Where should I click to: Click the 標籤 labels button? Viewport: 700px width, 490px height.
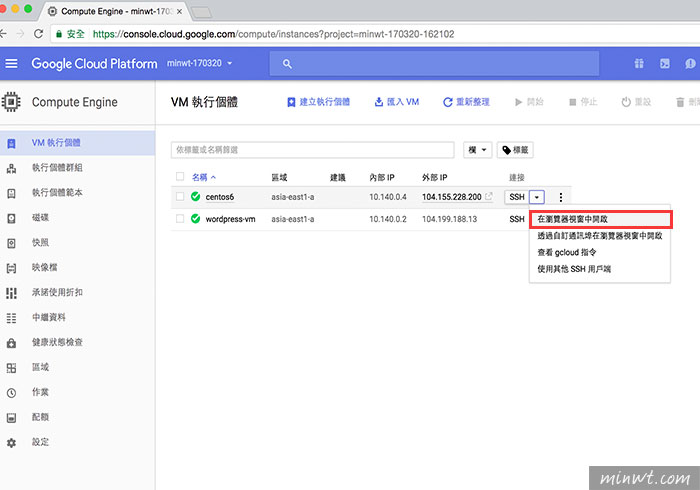[x=515, y=150]
